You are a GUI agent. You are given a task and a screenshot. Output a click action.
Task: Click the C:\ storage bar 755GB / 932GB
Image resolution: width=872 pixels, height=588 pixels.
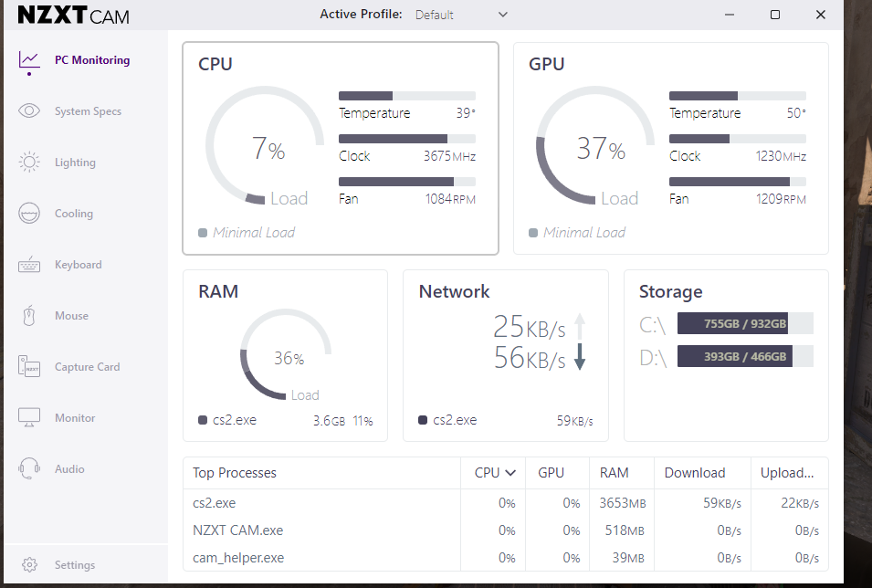click(x=745, y=323)
